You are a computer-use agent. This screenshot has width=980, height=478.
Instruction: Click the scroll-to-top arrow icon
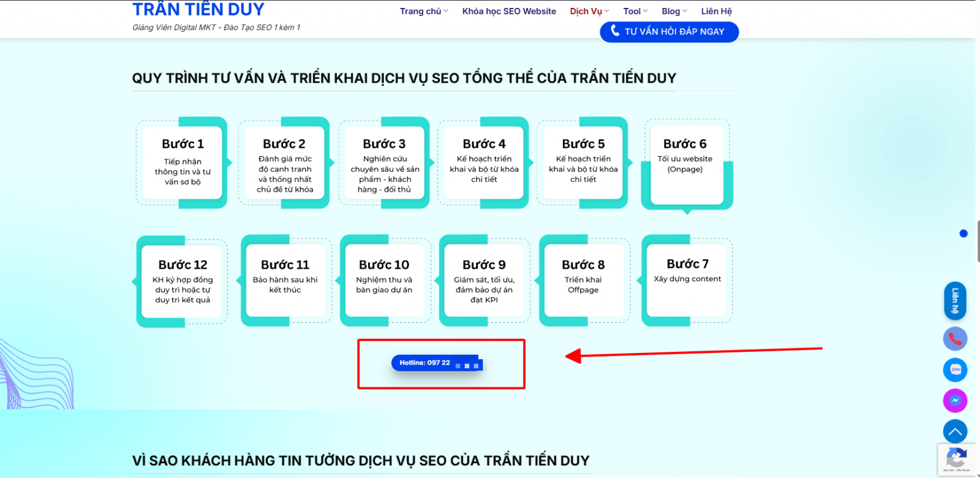[x=955, y=432]
